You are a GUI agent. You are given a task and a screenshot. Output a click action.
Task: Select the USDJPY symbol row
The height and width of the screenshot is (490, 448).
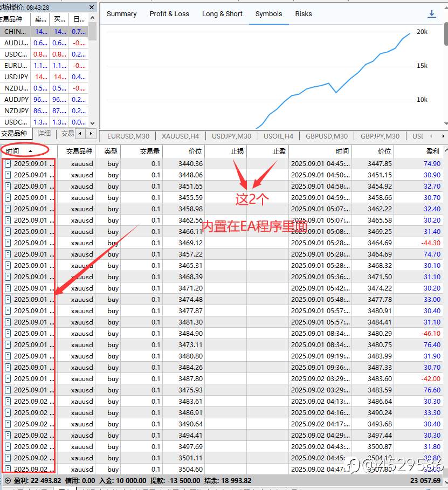pos(44,77)
